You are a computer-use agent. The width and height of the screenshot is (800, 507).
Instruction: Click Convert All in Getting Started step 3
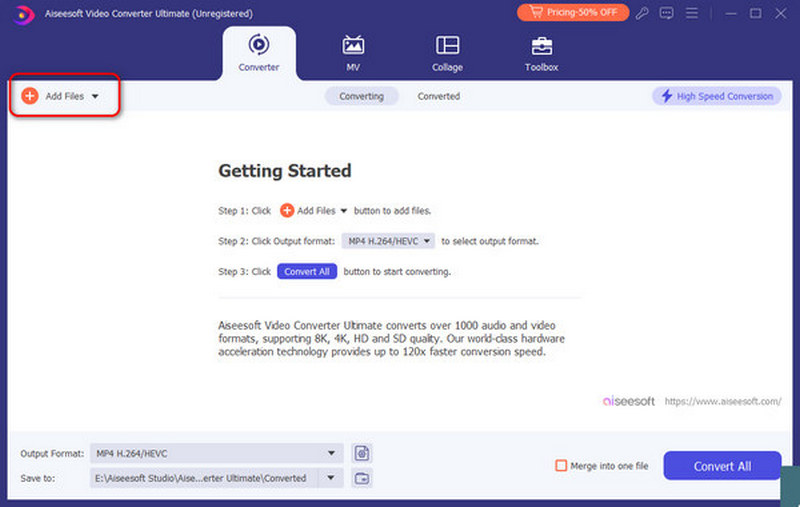pyautogui.click(x=307, y=271)
